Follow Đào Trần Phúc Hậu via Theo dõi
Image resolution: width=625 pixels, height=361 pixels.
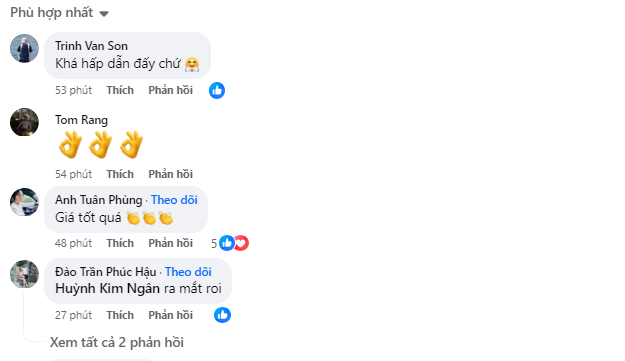click(188, 272)
